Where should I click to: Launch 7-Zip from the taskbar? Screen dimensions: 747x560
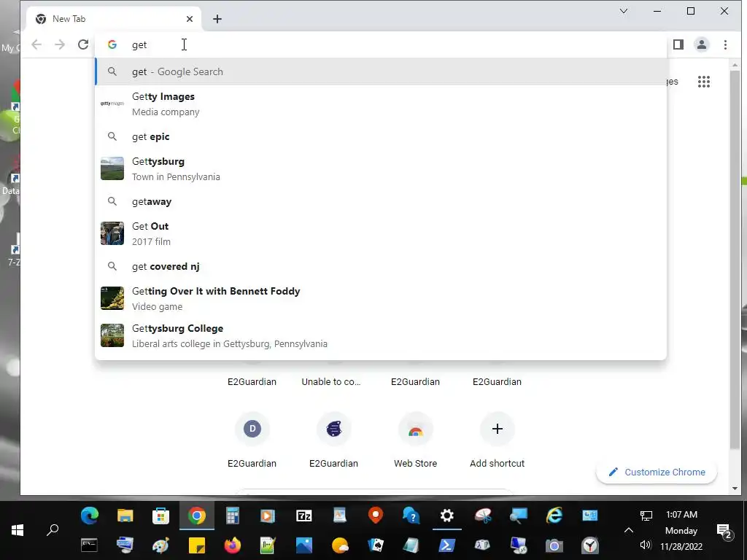click(x=304, y=516)
